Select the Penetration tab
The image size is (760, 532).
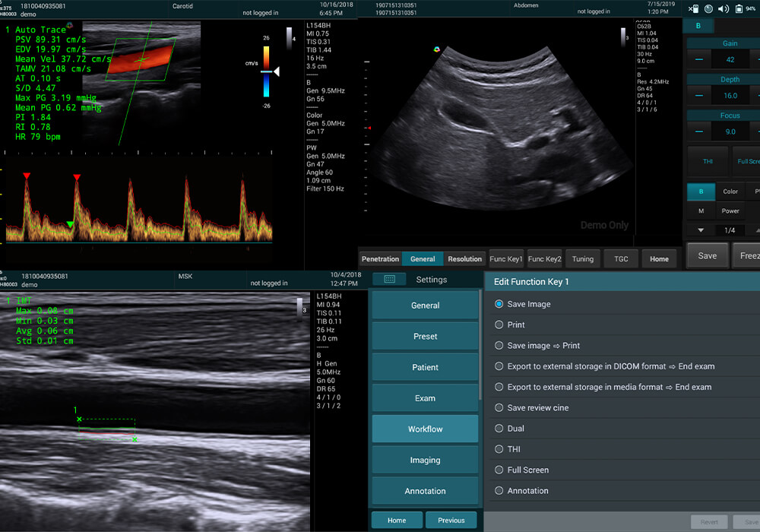pyautogui.click(x=380, y=259)
